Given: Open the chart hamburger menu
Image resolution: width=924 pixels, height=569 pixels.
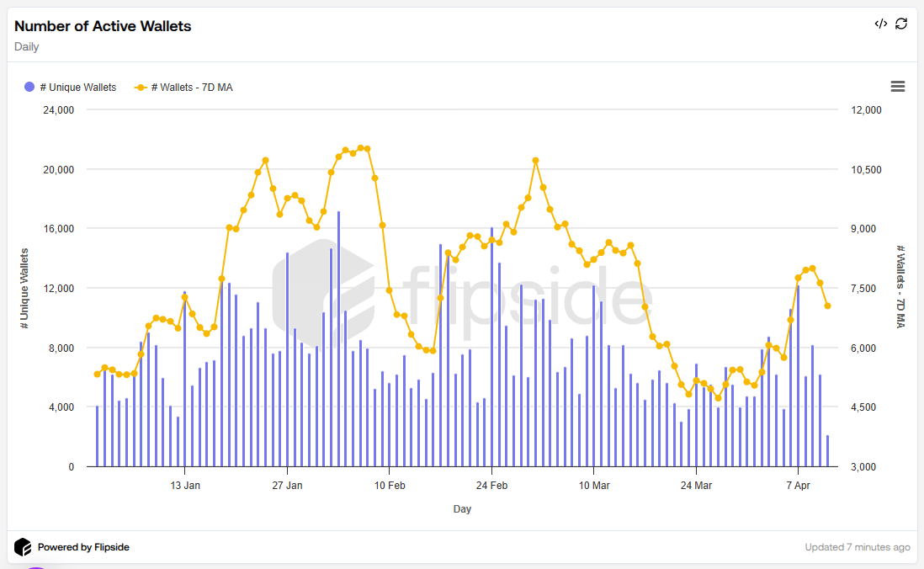Looking at the screenshot, I should 897,87.
